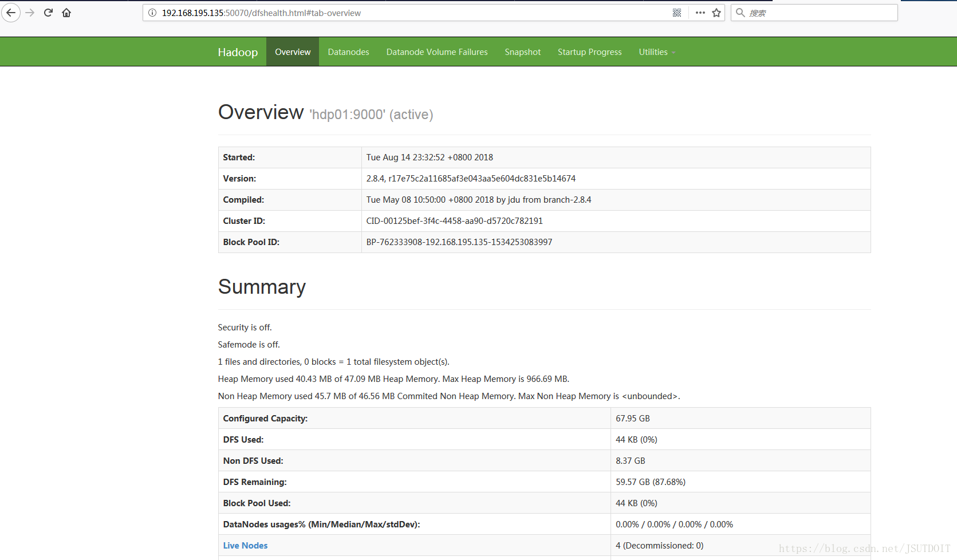Screen dimensions: 957x560
Task: Click the 'Block Pool ID:' label
Action: pyautogui.click(x=251, y=242)
